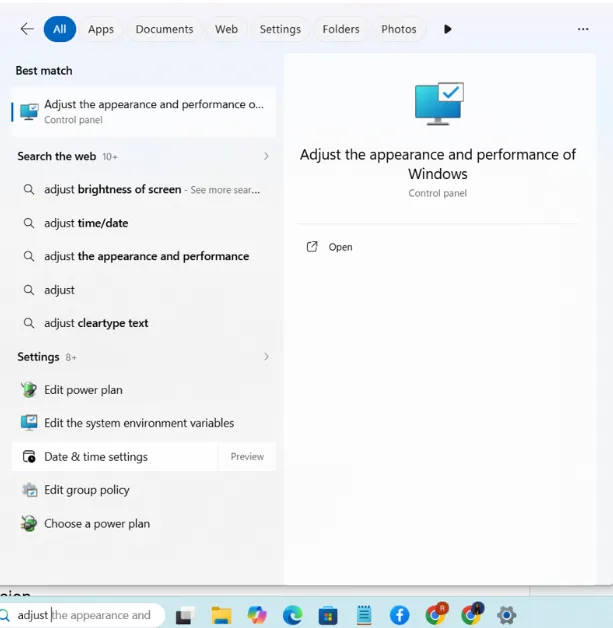Open Task View from the taskbar
Screen dimensions: 613x628
click(185, 615)
